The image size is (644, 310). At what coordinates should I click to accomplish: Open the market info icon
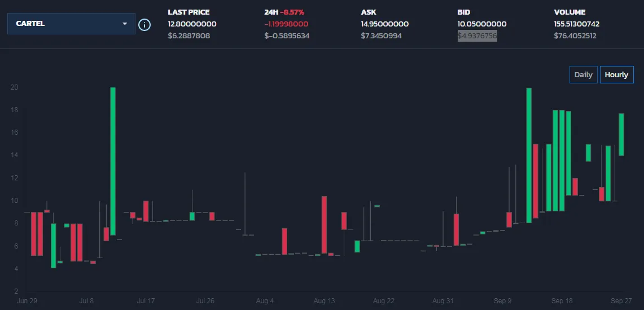point(144,25)
